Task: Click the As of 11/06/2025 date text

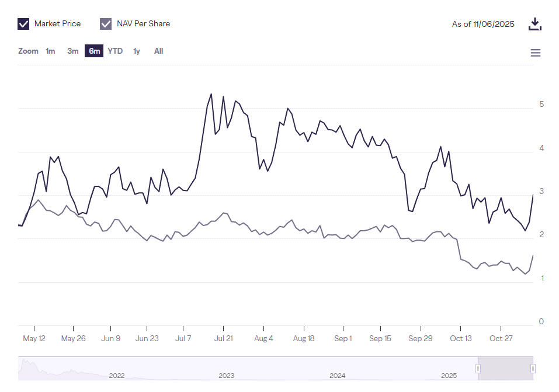Action: point(483,23)
